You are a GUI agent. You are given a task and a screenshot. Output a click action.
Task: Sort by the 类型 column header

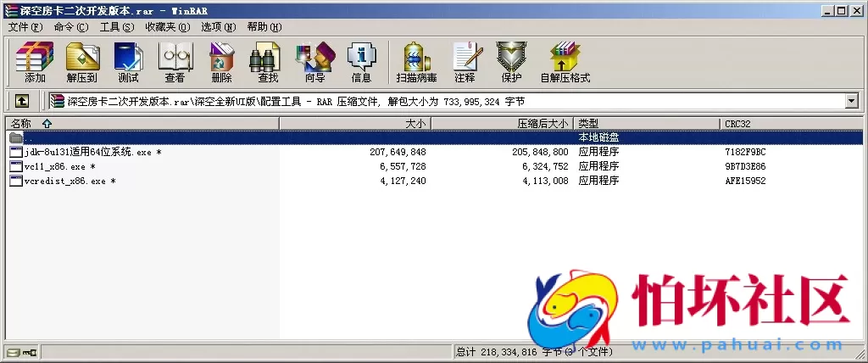647,124
